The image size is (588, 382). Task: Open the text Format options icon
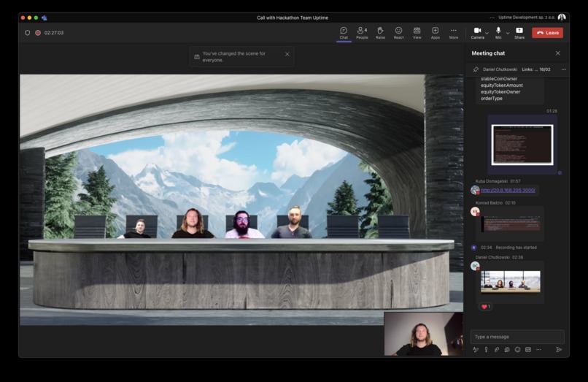tap(476, 350)
